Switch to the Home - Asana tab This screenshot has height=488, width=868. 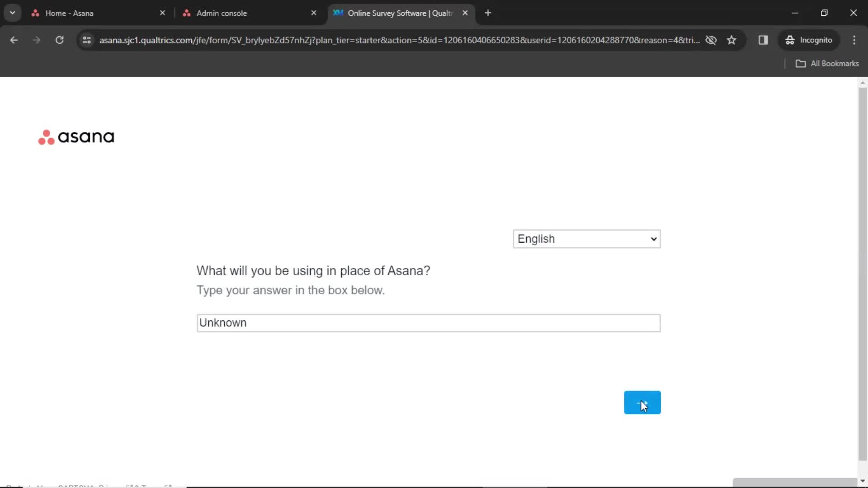[97, 13]
